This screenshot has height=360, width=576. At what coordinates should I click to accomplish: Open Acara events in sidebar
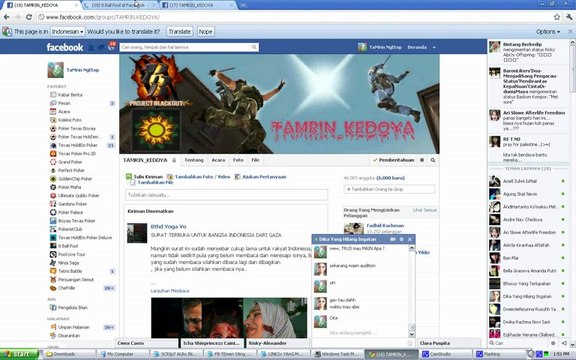(x=64, y=112)
